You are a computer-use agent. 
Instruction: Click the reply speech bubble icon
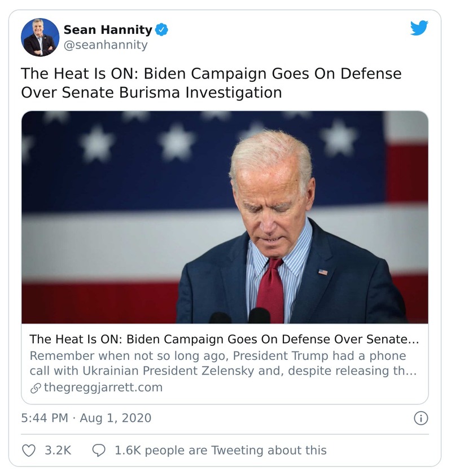click(x=98, y=450)
